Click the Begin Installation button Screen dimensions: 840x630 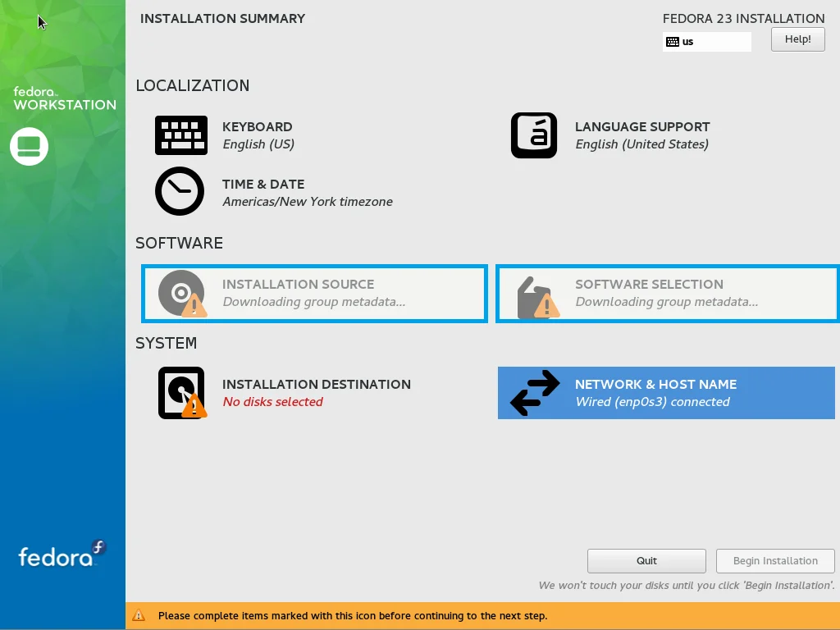[x=775, y=561]
